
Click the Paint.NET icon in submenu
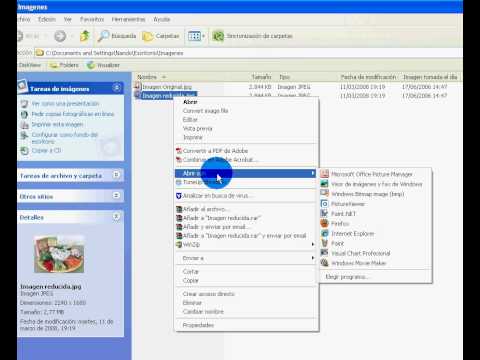324,213
